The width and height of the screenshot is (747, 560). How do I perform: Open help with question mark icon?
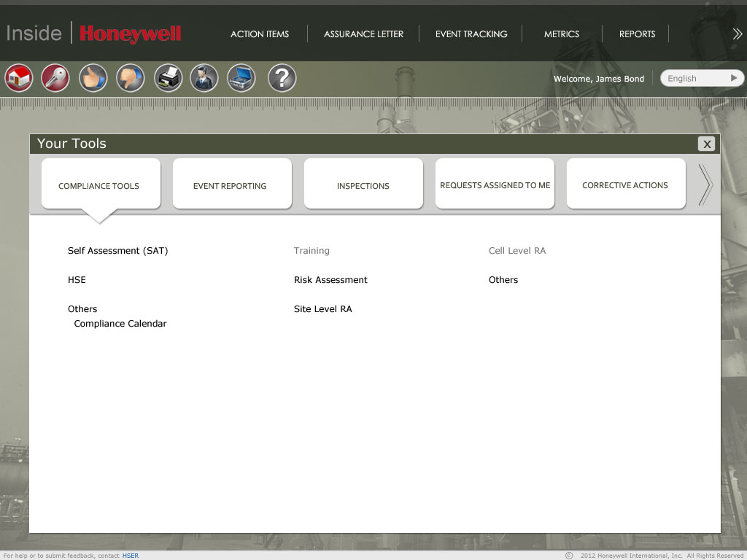coord(282,78)
